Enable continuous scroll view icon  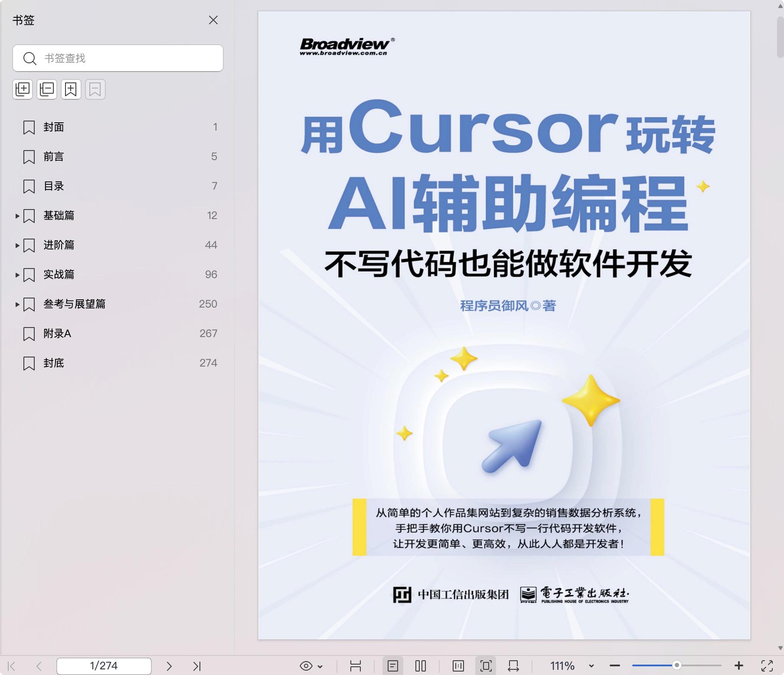point(356,666)
